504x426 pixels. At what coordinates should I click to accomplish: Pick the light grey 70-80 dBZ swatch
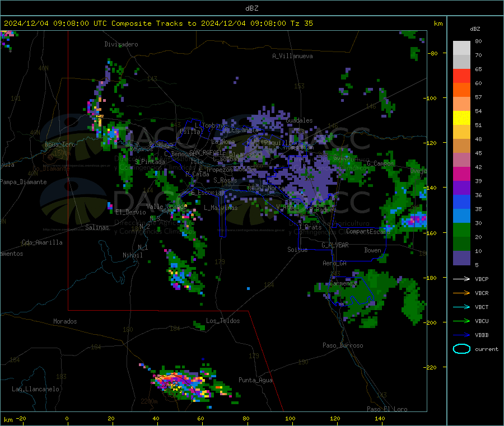click(461, 48)
